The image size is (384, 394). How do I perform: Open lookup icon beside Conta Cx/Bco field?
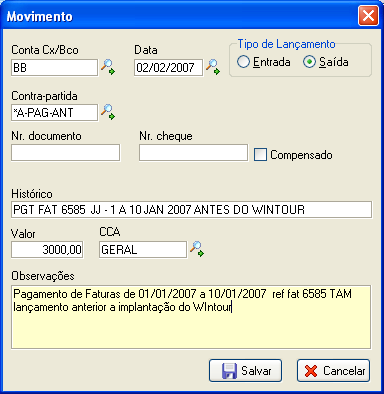[108, 67]
